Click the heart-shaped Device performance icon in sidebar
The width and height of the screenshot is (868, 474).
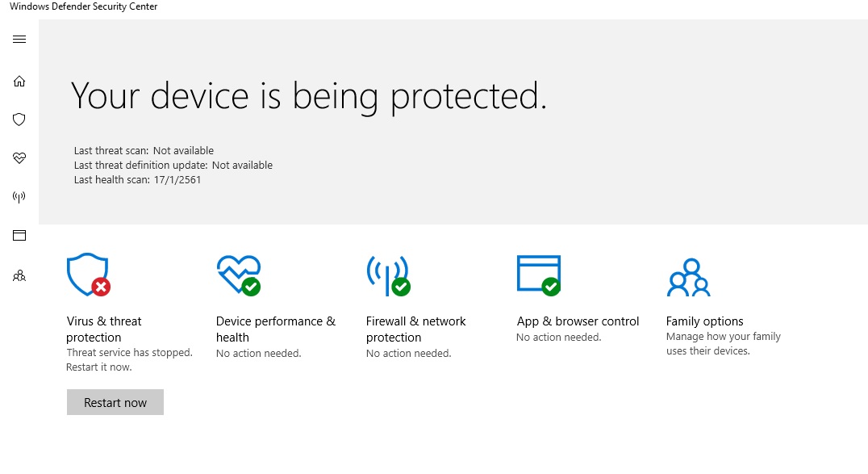coord(19,158)
